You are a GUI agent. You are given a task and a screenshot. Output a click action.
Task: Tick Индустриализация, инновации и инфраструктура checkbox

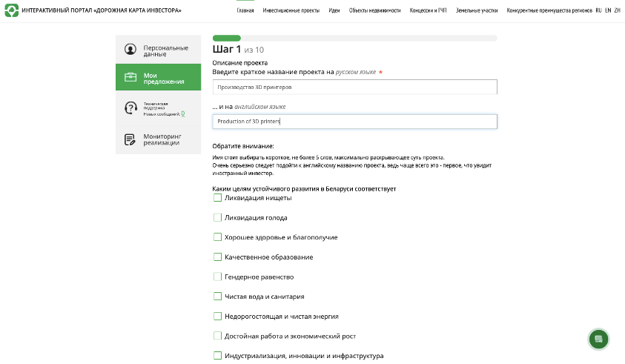[x=217, y=356]
